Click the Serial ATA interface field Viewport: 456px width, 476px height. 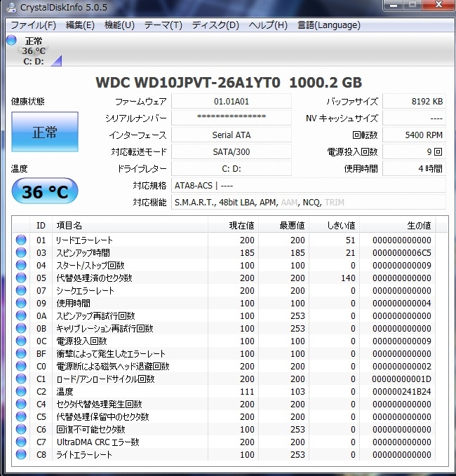(x=232, y=135)
